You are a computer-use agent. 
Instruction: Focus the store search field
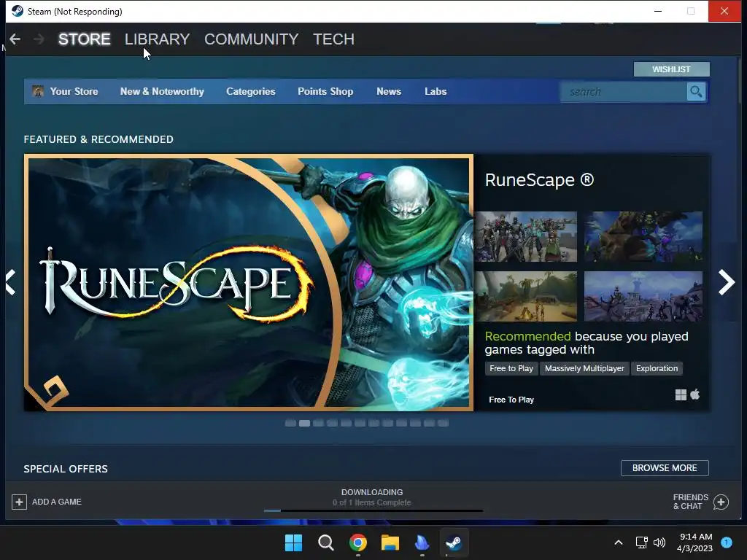[624, 92]
